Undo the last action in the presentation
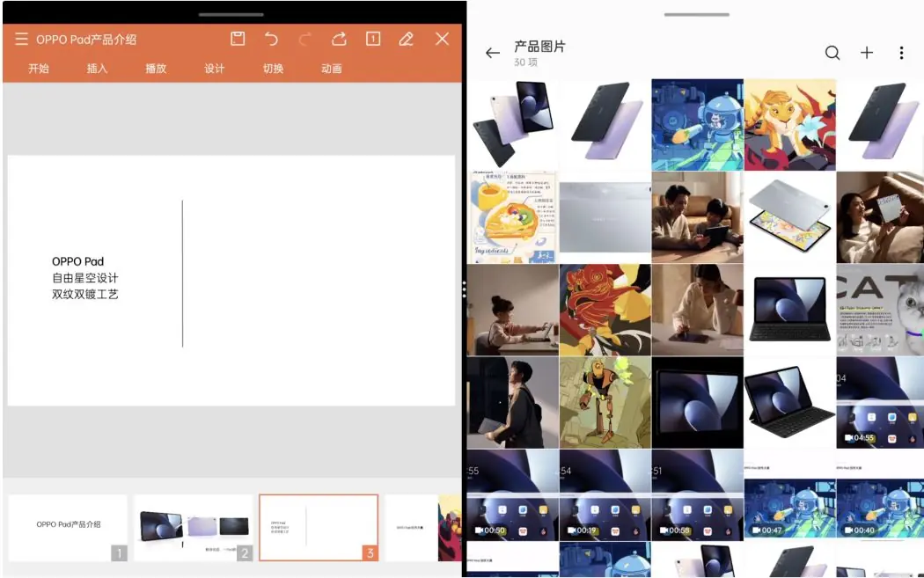 pyautogui.click(x=271, y=39)
